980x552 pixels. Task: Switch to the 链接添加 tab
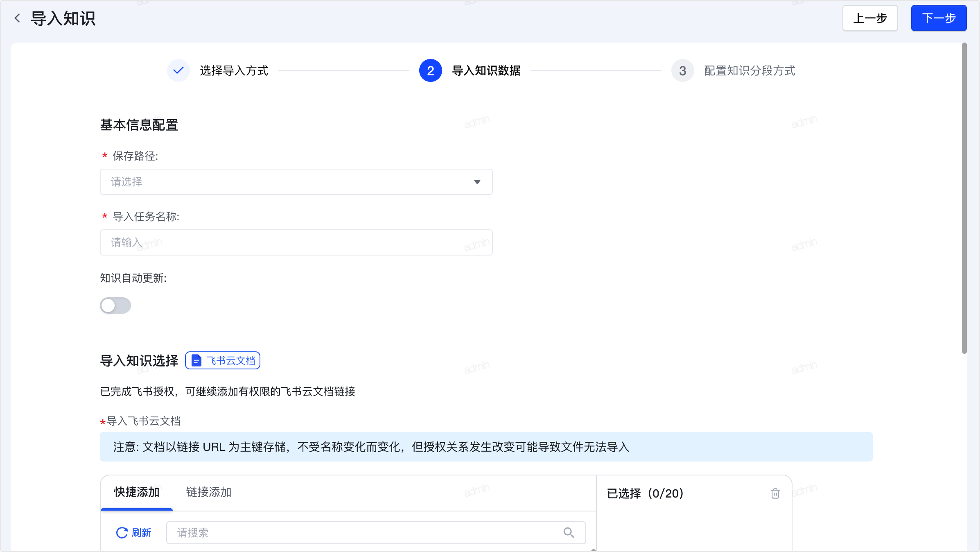coord(209,492)
